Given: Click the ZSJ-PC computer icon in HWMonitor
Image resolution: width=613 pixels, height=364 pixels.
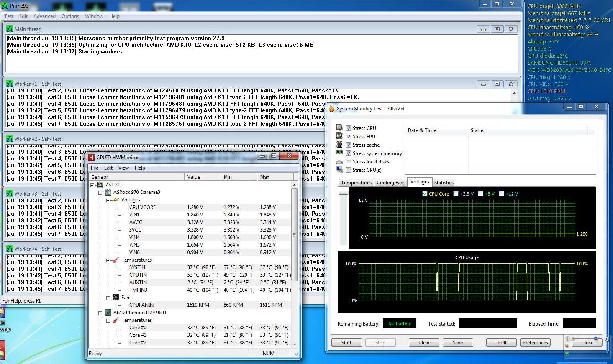Looking at the screenshot, I should [100, 184].
